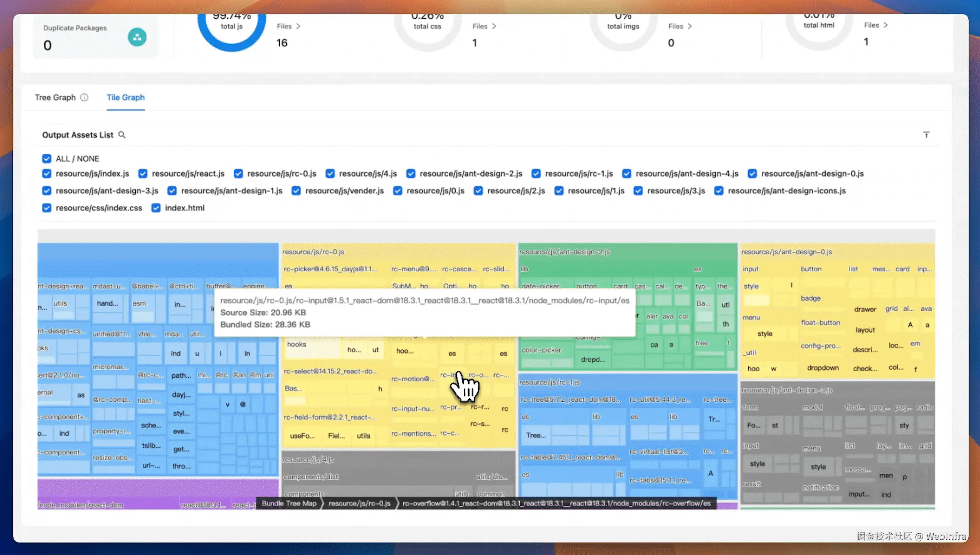
Task: Toggle resource/css/index.css checkbox
Action: click(46, 208)
